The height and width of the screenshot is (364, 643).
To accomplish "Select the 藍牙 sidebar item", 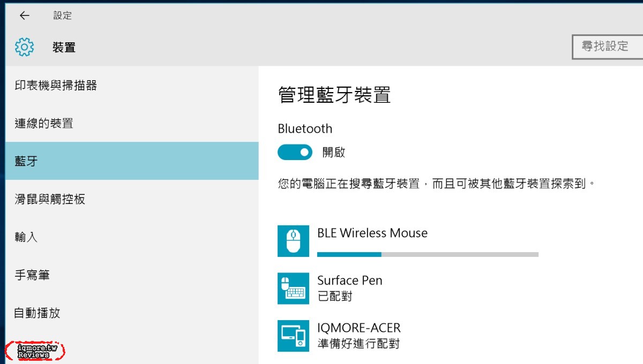I will pos(132,161).
